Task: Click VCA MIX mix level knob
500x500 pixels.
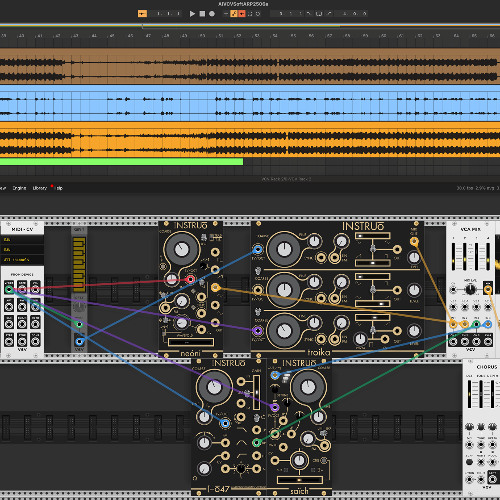Action: click(x=470, y=289)
